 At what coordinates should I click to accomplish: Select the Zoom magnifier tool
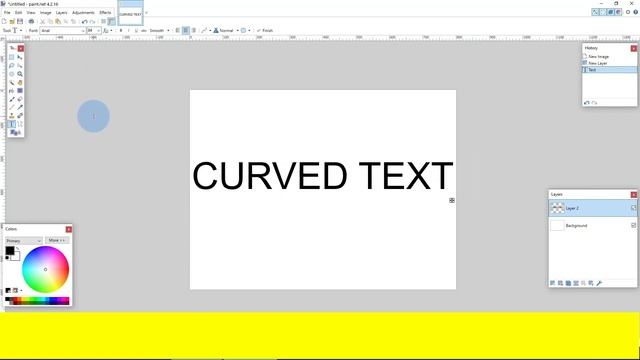click(x=20, y=74)
